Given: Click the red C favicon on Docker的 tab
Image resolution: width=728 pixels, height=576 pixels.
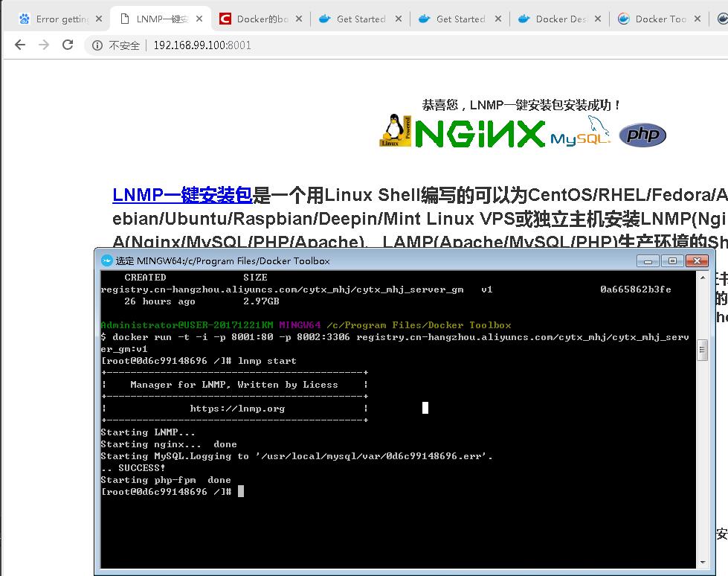Looking at the screenshot, I should [x=225, y=19].
